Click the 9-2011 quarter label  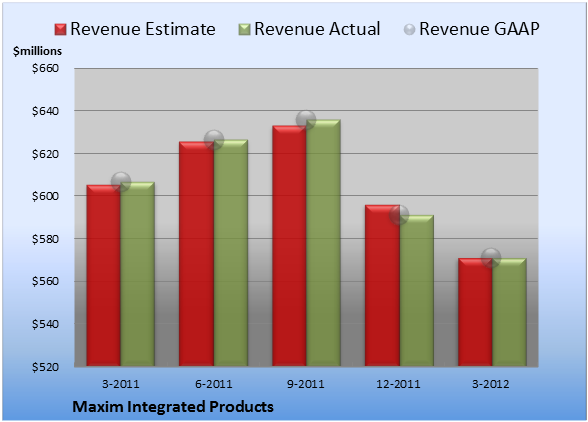(306, 384)
